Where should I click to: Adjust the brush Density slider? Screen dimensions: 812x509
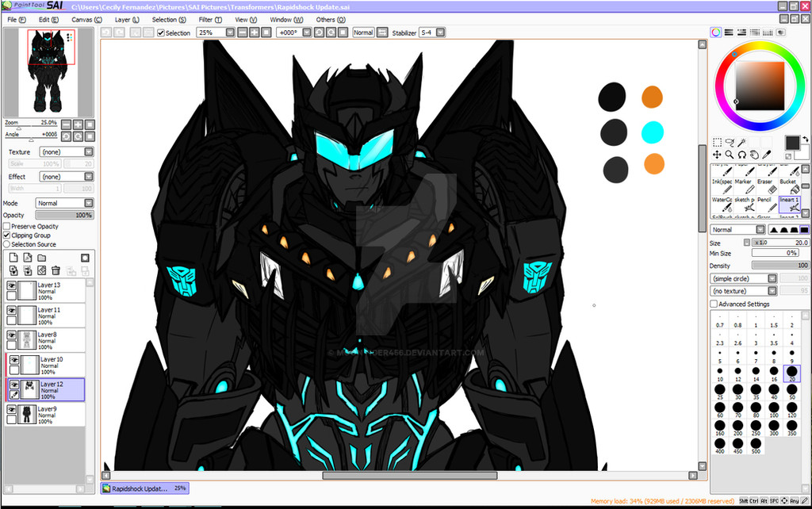(x=780, y=265)
